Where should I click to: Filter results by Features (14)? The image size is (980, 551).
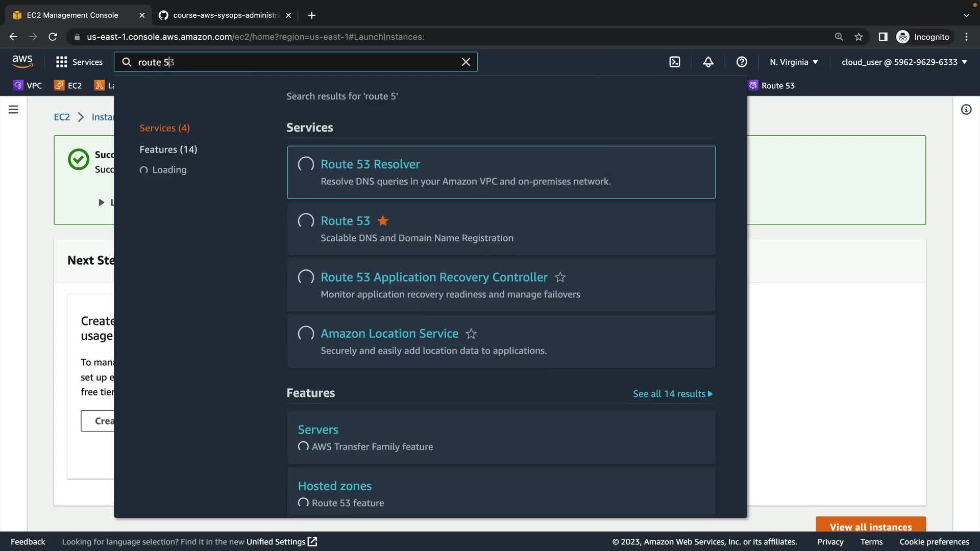pos(168,149)
